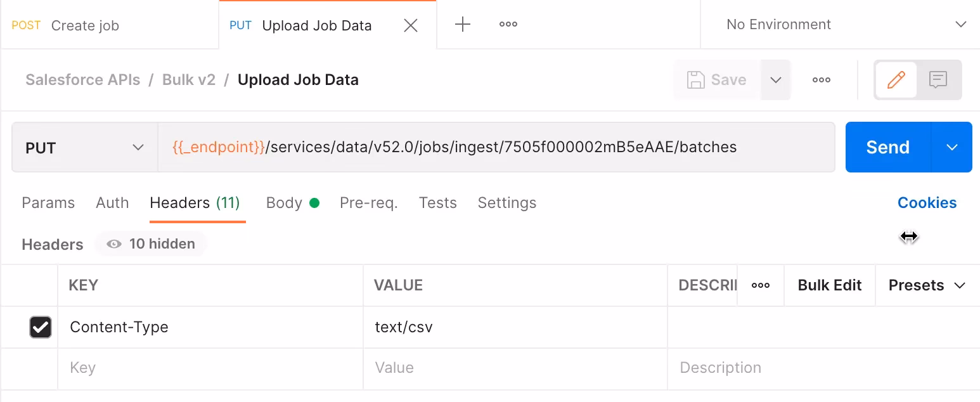
Task: Open a new request tab with plus
Action: click(x=462, y=24)
